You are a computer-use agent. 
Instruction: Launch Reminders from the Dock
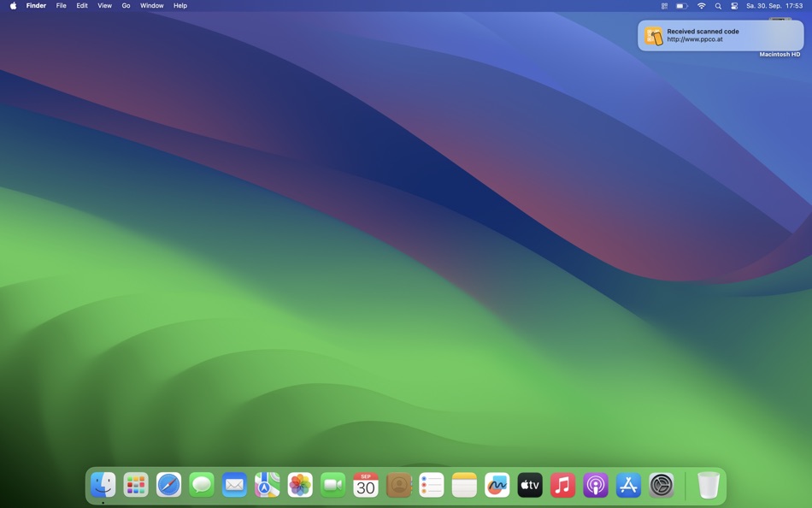coord(432,485)
